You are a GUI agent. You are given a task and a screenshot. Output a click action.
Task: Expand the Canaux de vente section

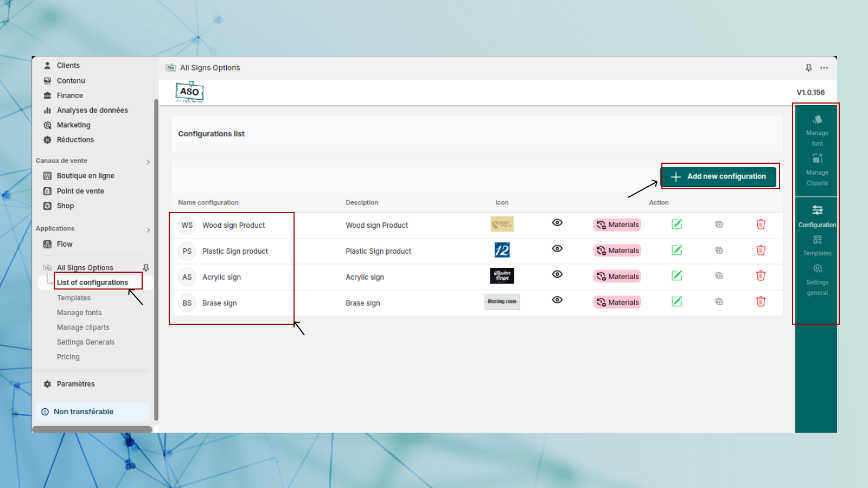tap(148, 162)
